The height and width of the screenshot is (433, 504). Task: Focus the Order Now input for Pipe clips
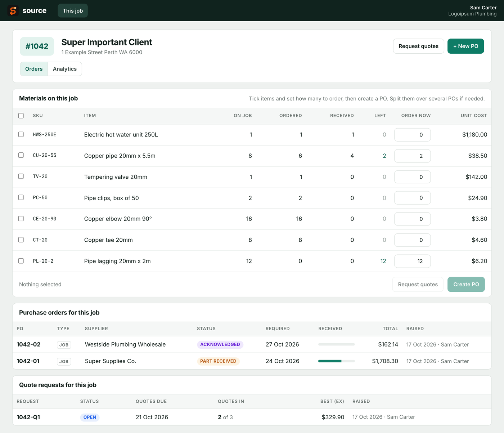(412, 198)
